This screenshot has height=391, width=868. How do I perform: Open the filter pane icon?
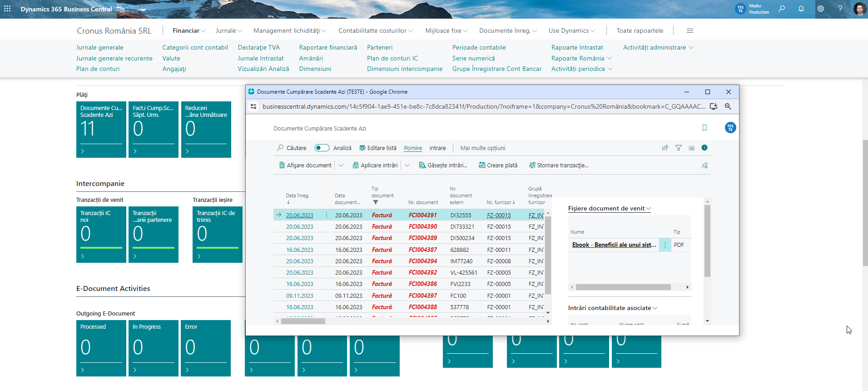pos(678,148)
